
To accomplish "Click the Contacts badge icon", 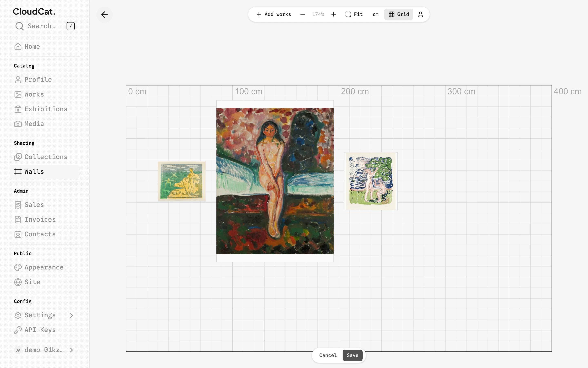I will (18, 234).
